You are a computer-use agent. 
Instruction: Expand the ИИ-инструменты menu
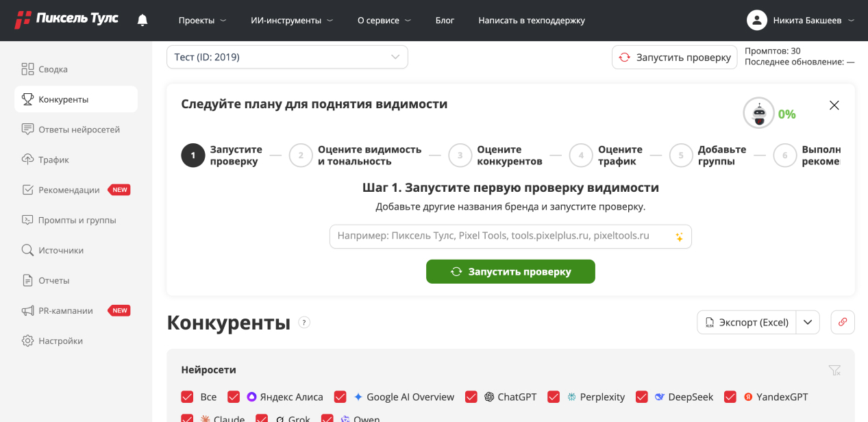pyautogui.click(x=292, y=21)
